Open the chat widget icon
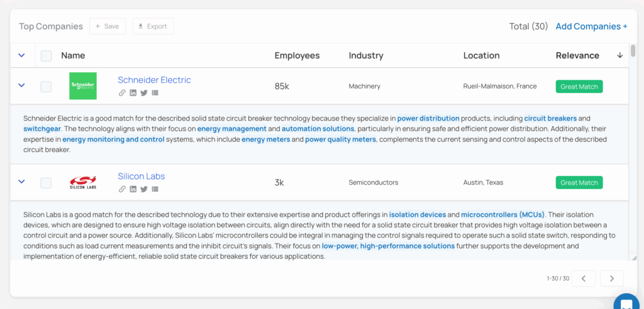Image resolution: width=644 pixels, height=309 pixels. pos(626,304)
